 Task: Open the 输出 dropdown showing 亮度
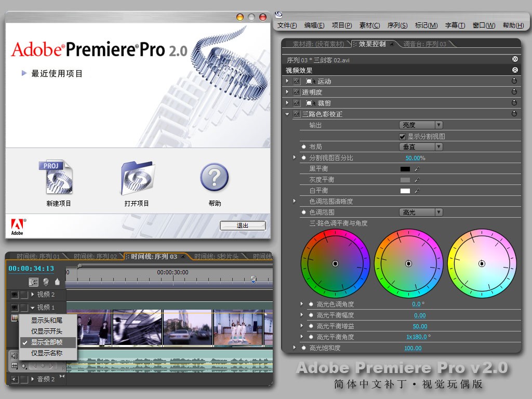pos(421,125)
